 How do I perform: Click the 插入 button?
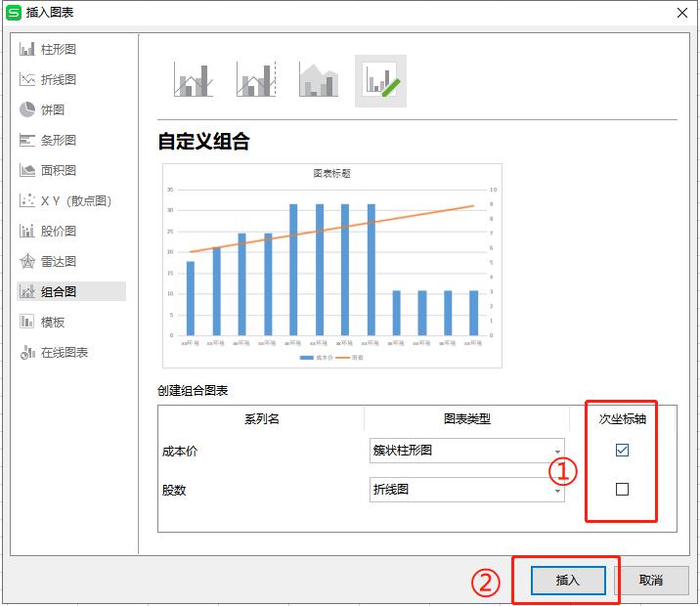[x=568, y=580]
